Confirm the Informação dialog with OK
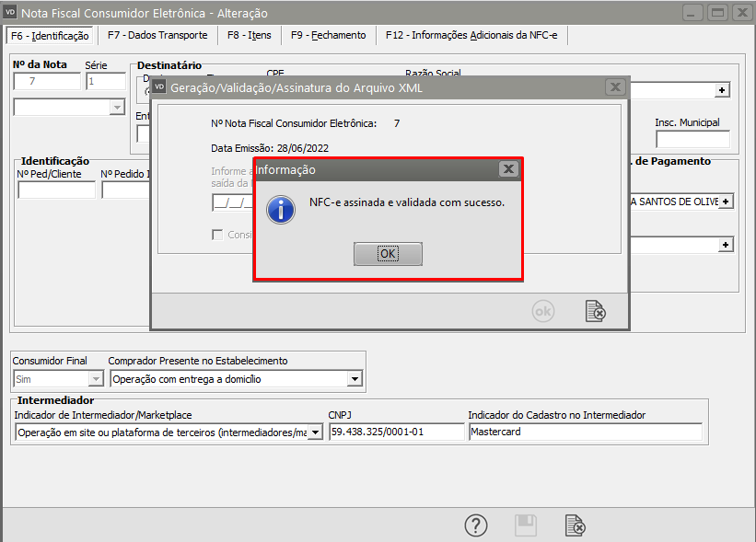Screen dimensions: 756x542 pos(388,254)
